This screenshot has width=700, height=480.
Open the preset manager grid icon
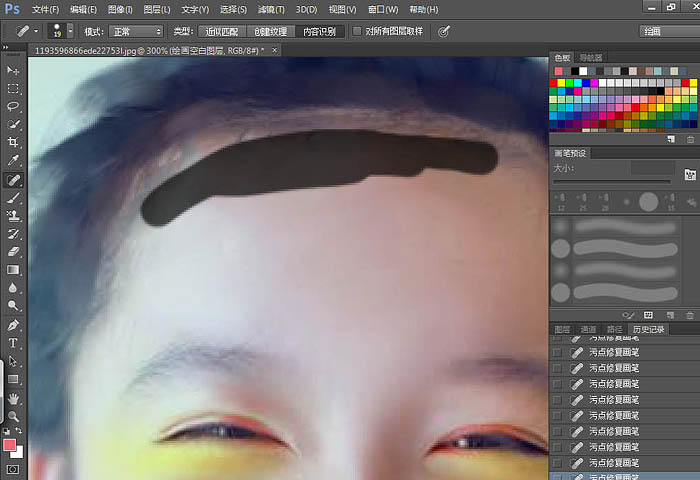tap(648, 315)
